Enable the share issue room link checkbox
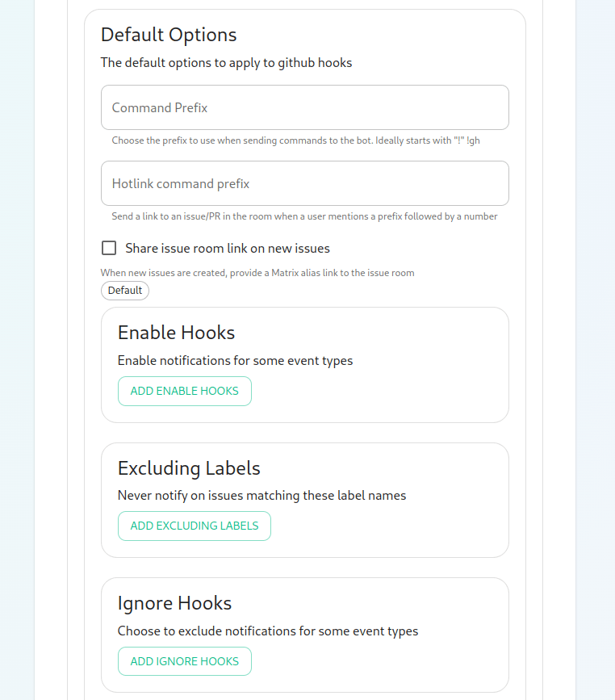The image size is (615, 700). pos(109,248)
